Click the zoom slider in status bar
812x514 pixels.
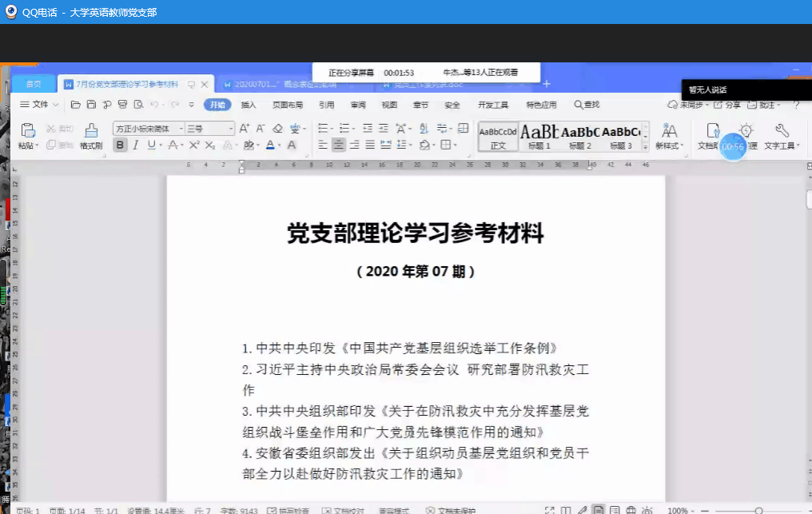758,510
